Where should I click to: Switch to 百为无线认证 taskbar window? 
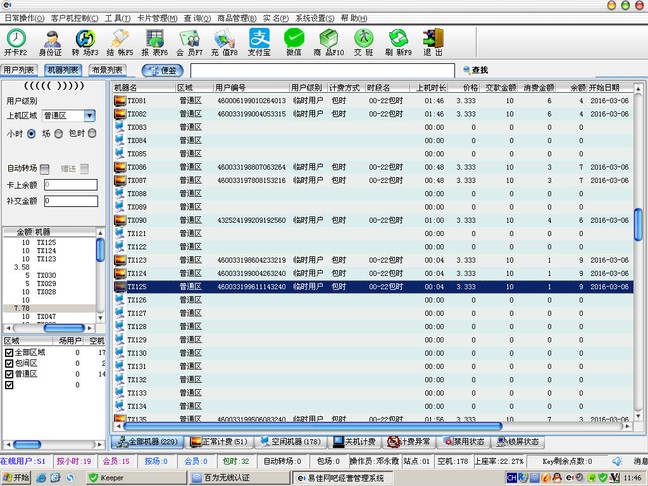240,478
